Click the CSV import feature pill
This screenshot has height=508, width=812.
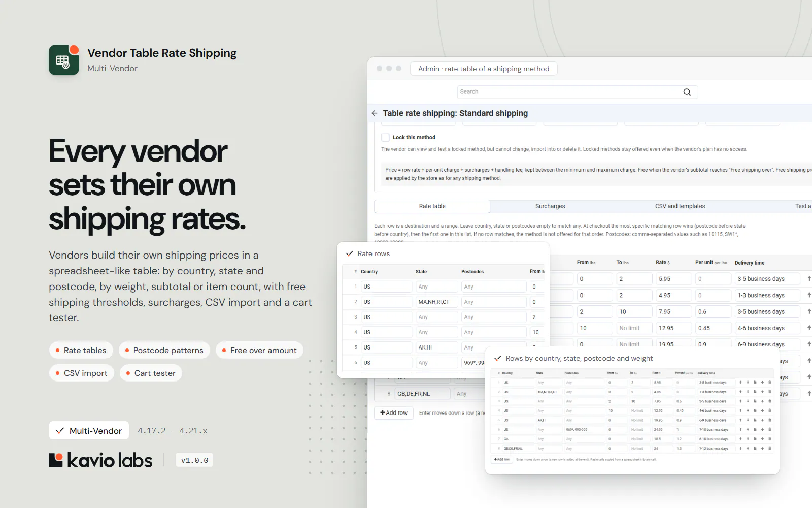point(81,373)
